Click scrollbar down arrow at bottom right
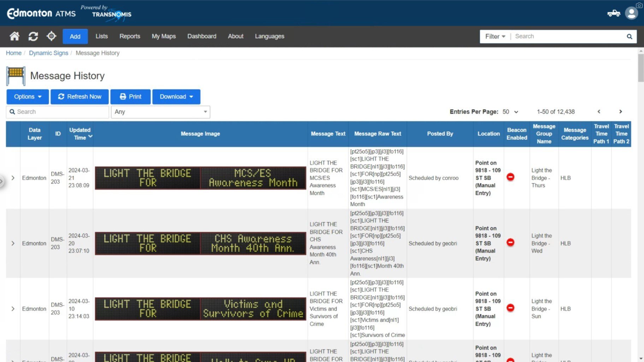 pos(641,359)
